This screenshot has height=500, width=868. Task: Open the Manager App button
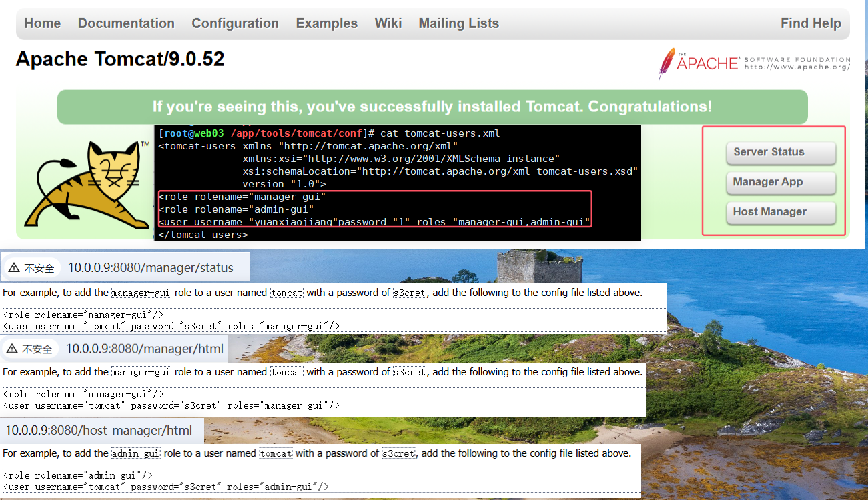(x=781, y=183)
